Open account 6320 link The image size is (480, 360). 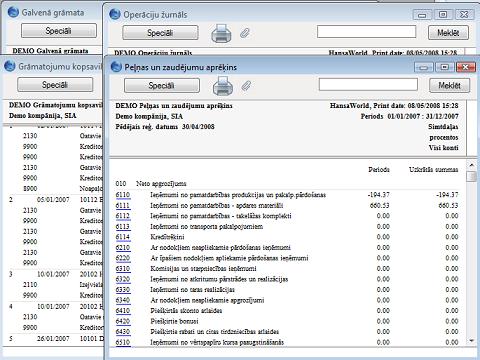[x=123, y=279]
